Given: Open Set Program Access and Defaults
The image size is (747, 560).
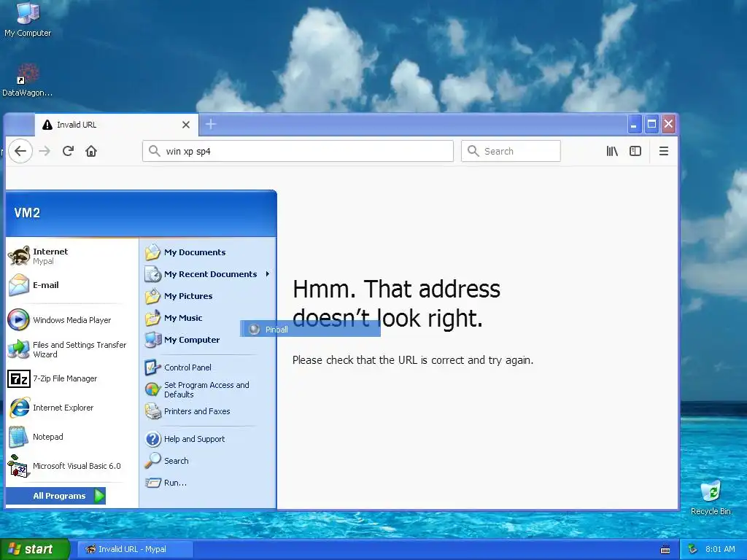Looking at the screenshot, I should (x=207, y=389).
